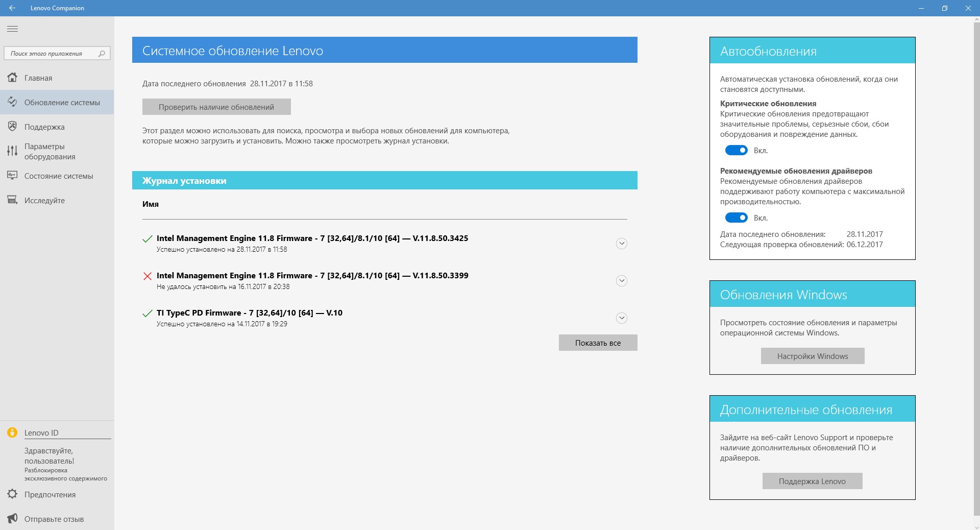Expand details for TI TypeC PD Firmware

[621, 318]
